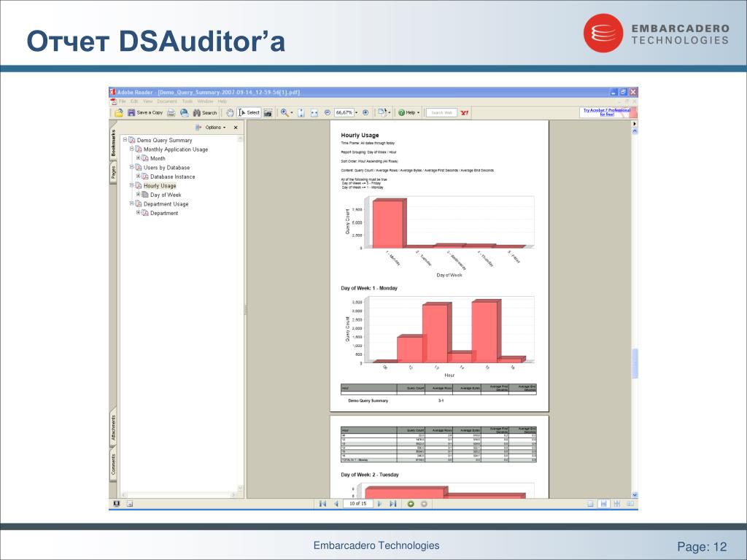Expand the Department bookmark node
747x560 pixels.
tap(139, 212)
